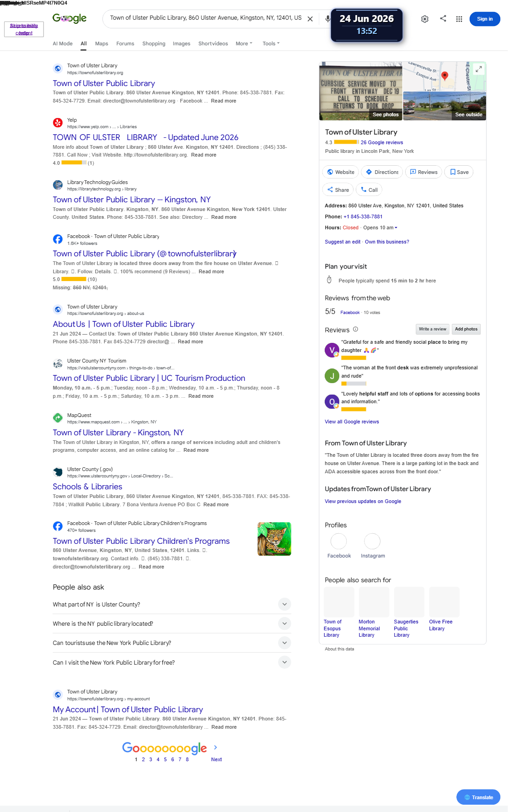Click the Facebook favicon for Children's Programs result
This screenshot has width=514, height=812.
tap(58, 526)
